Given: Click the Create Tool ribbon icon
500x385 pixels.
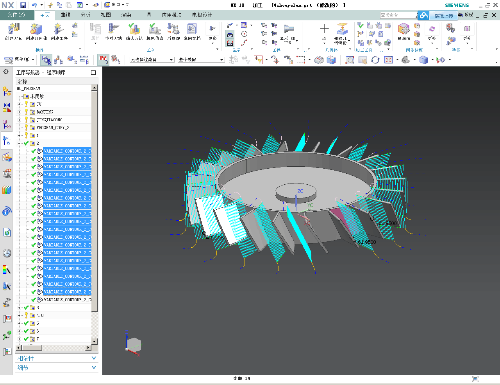Looking at the screenshot, I should pyautogui.click(x=14, y=32).
